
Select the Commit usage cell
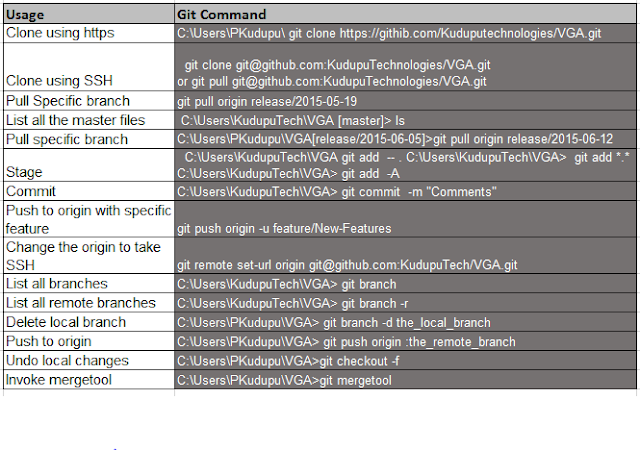[89, 191]
